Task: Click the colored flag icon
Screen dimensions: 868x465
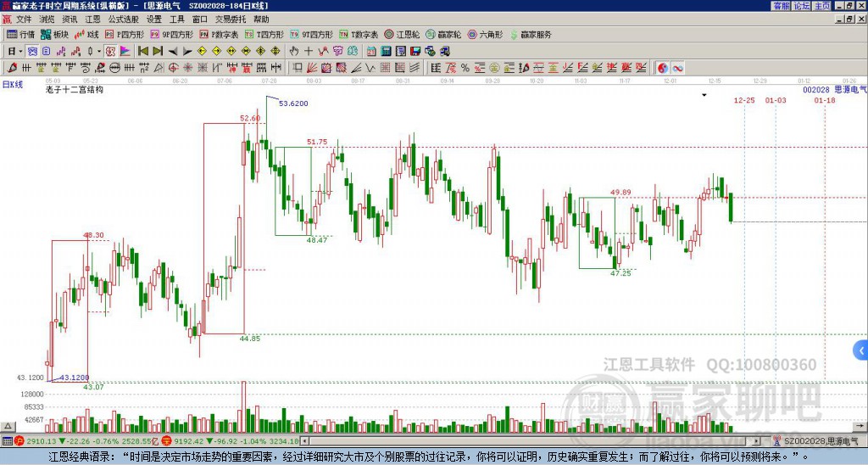Action: 125,52
